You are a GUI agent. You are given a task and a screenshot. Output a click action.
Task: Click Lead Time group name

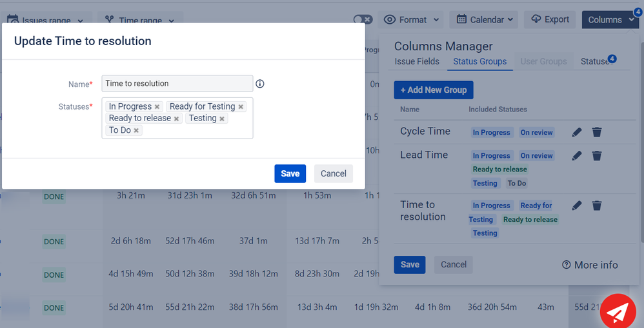(x=424, y=155)
